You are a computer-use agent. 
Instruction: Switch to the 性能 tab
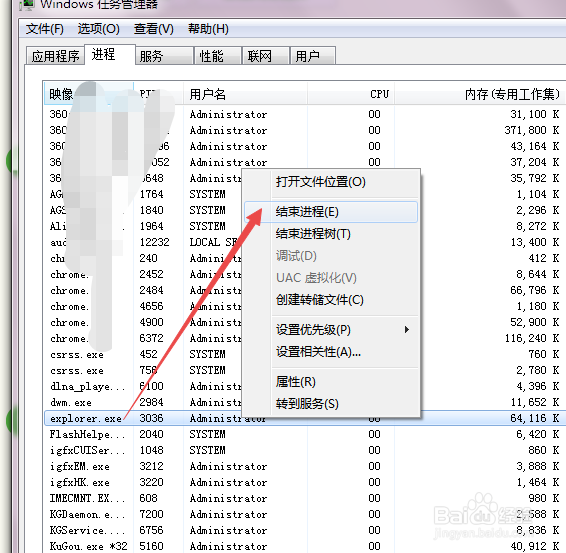coord(218,56)
